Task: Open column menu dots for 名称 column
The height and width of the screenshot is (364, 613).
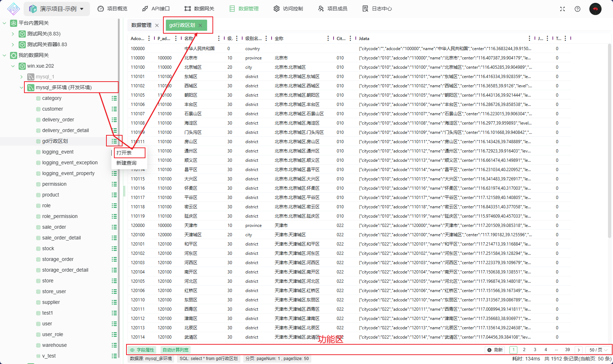Action: tap(219, 38)
